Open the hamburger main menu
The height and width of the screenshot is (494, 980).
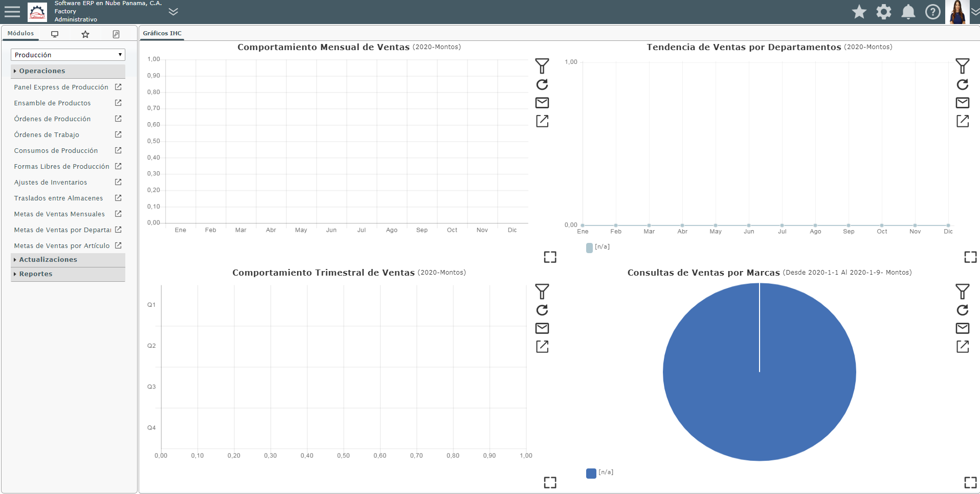pyautogui.click(x=12, y=12)
